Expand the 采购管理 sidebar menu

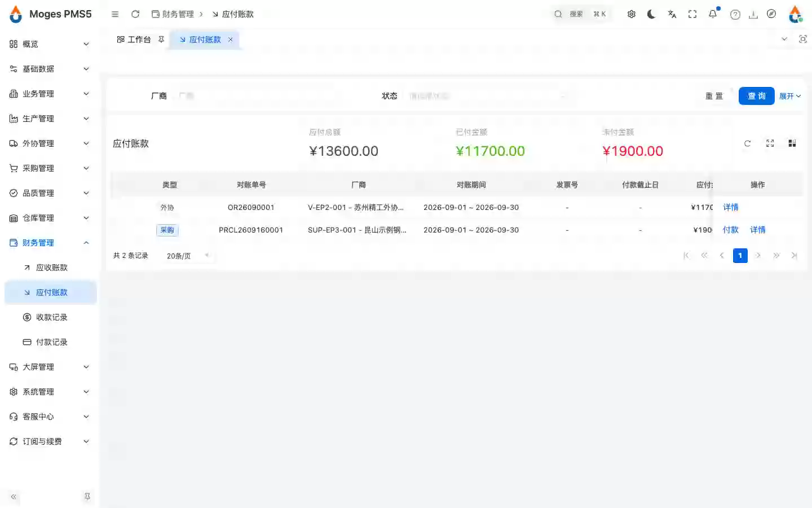click(x=50, y=168)
